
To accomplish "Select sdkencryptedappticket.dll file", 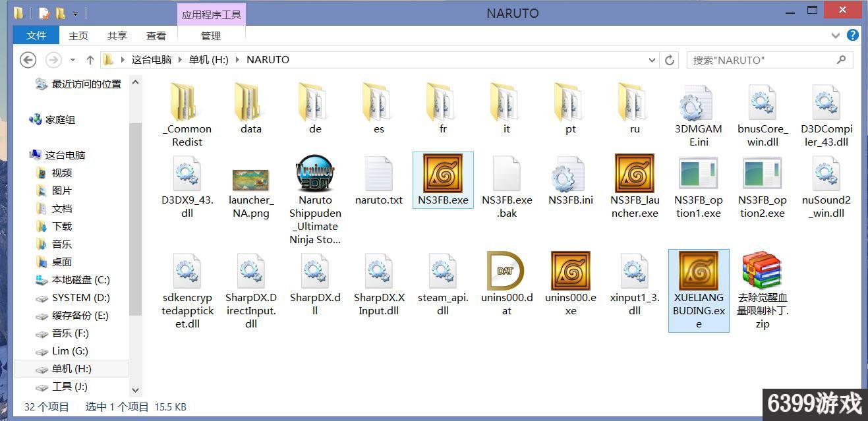I will 187,291.
